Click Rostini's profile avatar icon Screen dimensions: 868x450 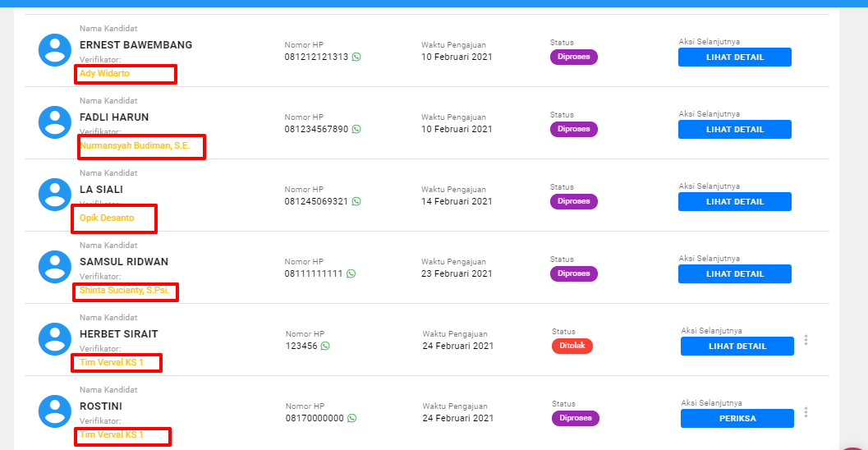(x=55, y=411)
